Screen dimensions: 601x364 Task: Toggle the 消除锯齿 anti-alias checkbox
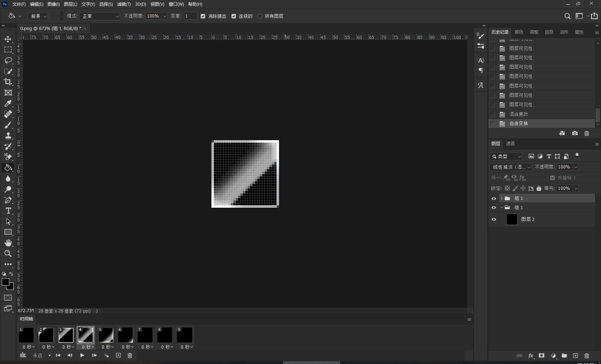click(x=203, y=16)
